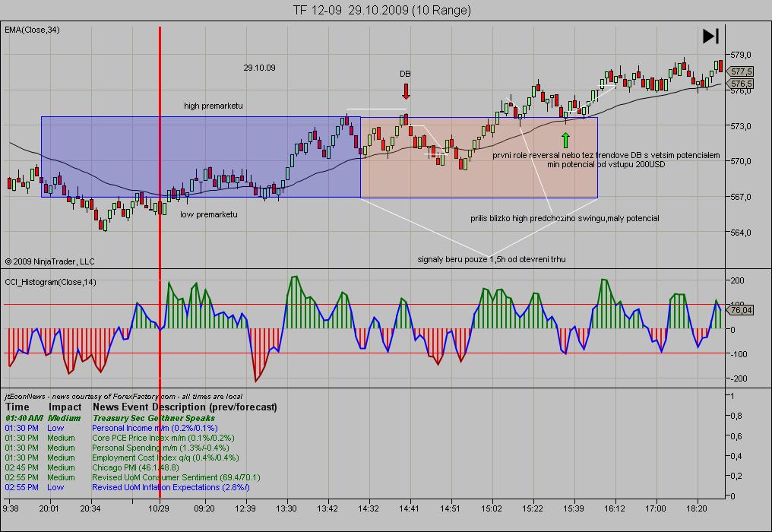
Task: Click the 576,5 EMA price marker tag
Action: coord(742,84)
